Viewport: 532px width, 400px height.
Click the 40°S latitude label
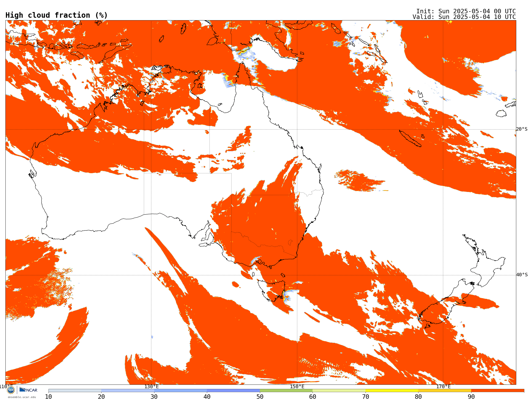tap(522, 275)
